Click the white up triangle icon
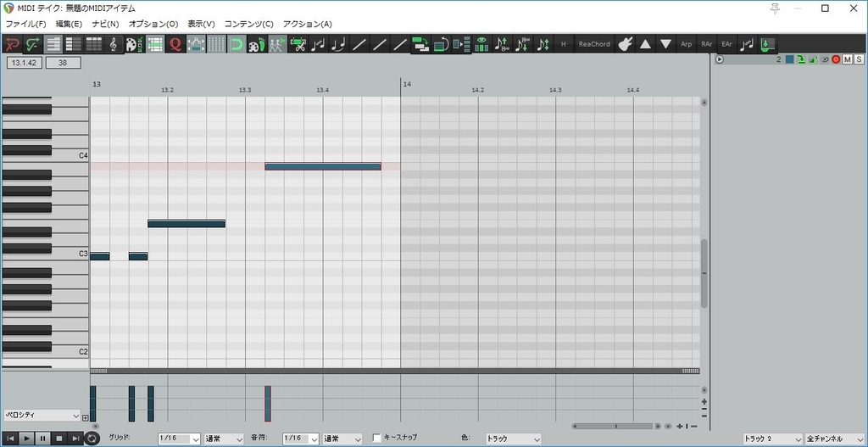Image resolution: width=868 pixels, height=447 pixels. point(645,44)
